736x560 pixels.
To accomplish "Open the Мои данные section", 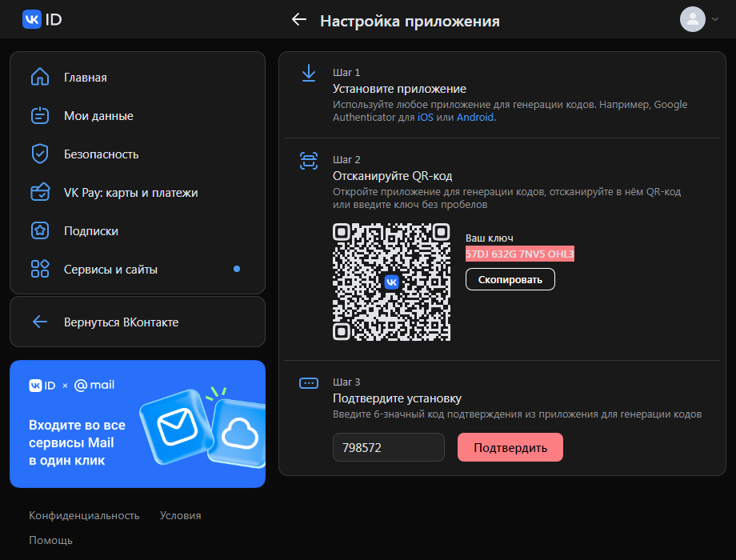I will tap(138, 115).
